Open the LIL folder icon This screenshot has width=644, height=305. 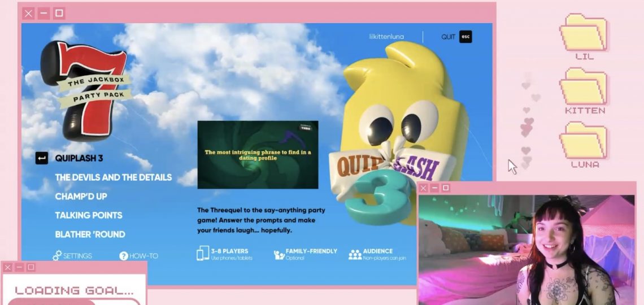tap(584, 33)
